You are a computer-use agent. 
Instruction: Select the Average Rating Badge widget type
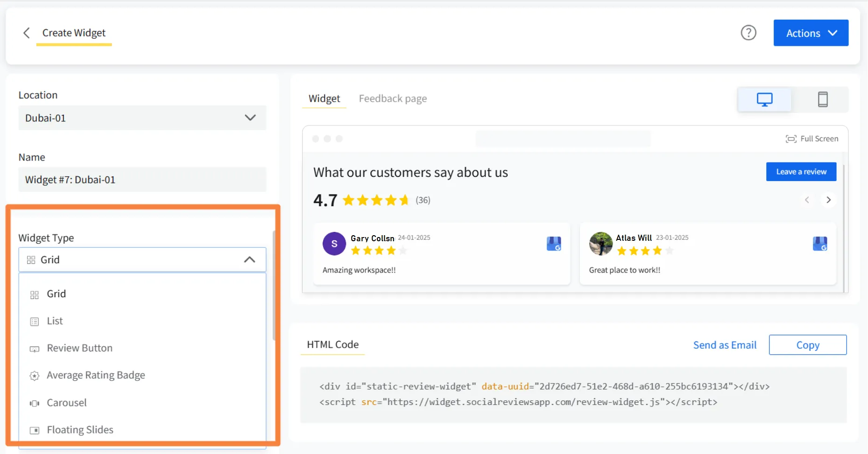95,375
